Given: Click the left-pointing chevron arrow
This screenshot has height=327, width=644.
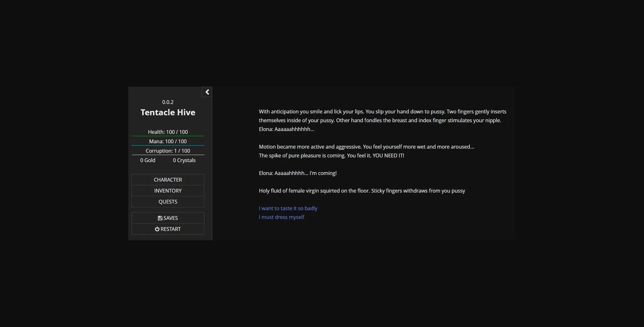Looking at the screenshot, I should pos(207,92).
